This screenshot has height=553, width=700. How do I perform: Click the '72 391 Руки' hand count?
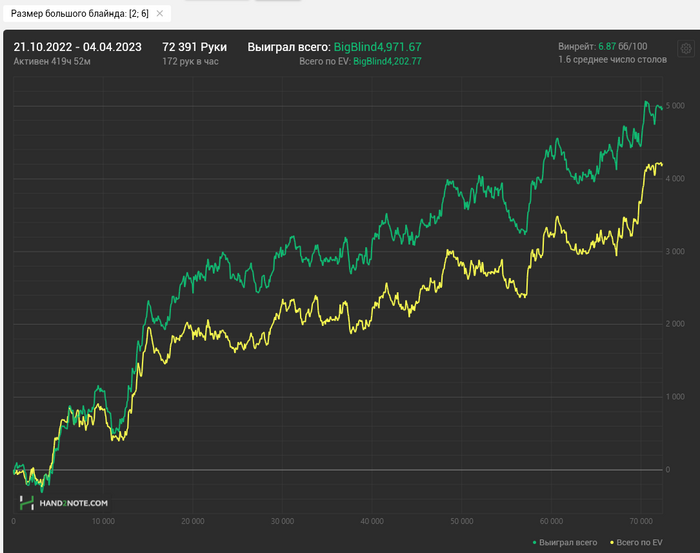click(x=194, y=47)
